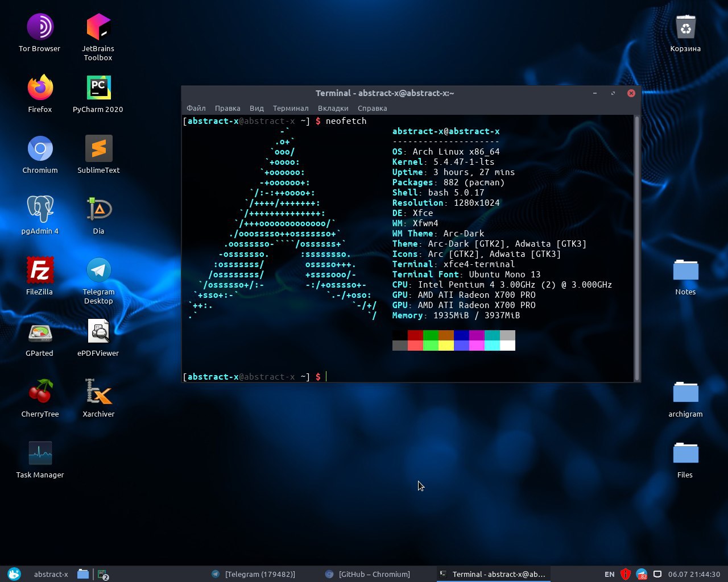
Task: Click the 'WM Theme: Arc-Dark' line
Action: pos(438,233)
